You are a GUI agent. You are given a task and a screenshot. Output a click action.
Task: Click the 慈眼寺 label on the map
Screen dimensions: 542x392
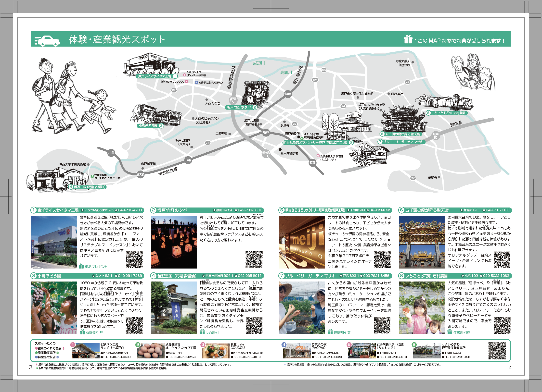[x=433, y=177]
